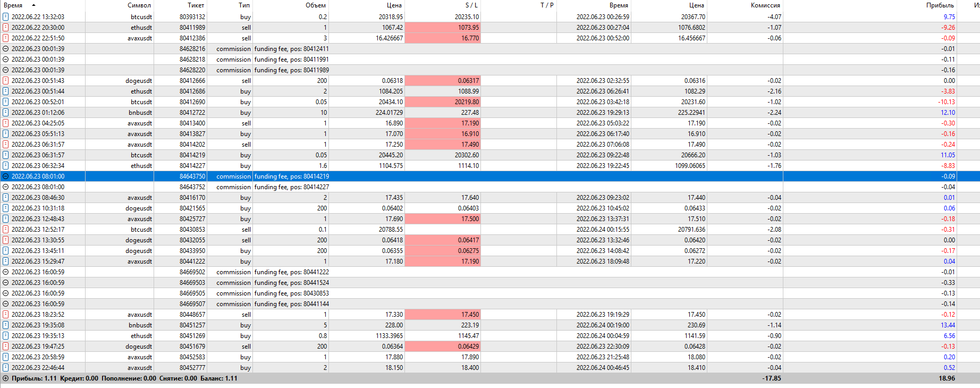Select the sell icon of btcusdt ticket 80430853
980x388 pixels.
pos(6,230)
